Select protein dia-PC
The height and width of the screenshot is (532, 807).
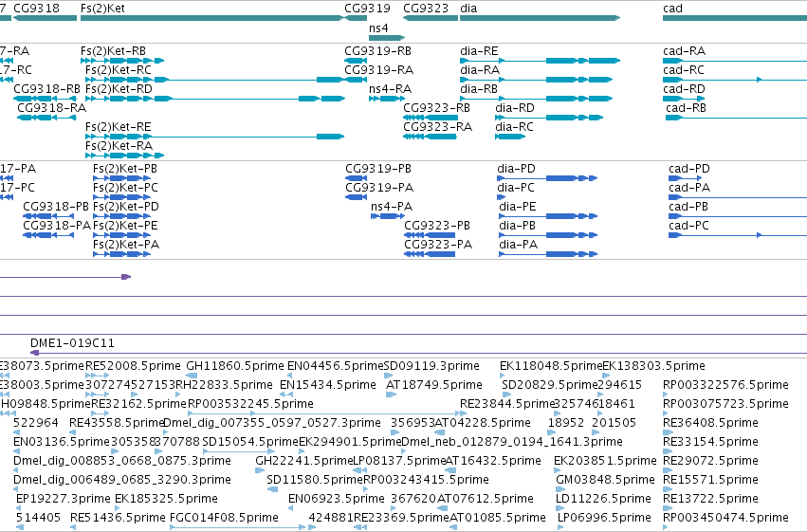(x=502, y=197)
